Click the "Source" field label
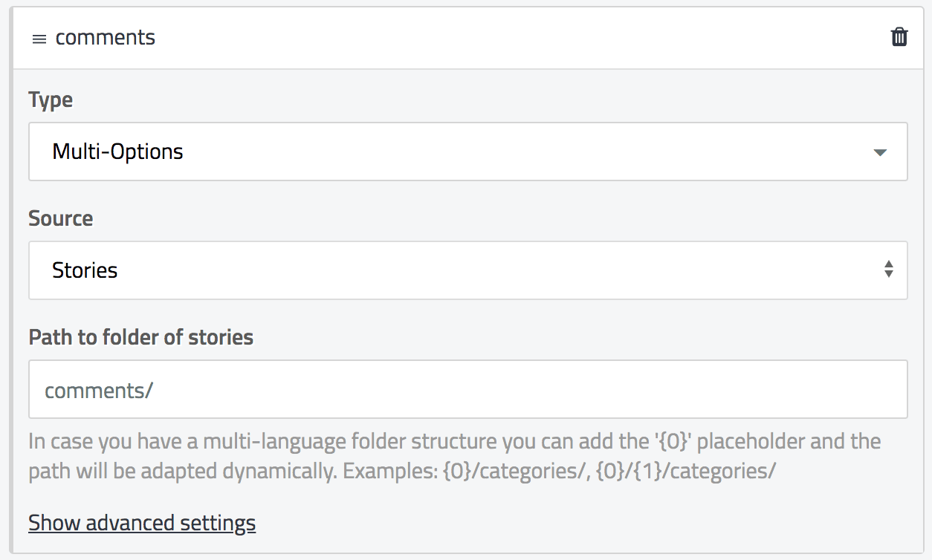 [x=61, y=218]
